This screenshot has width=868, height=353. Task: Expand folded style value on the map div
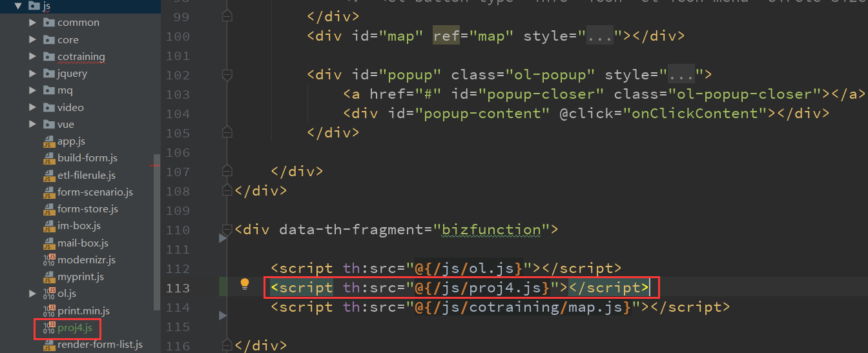pyautogui.click(x=600, y=36)
